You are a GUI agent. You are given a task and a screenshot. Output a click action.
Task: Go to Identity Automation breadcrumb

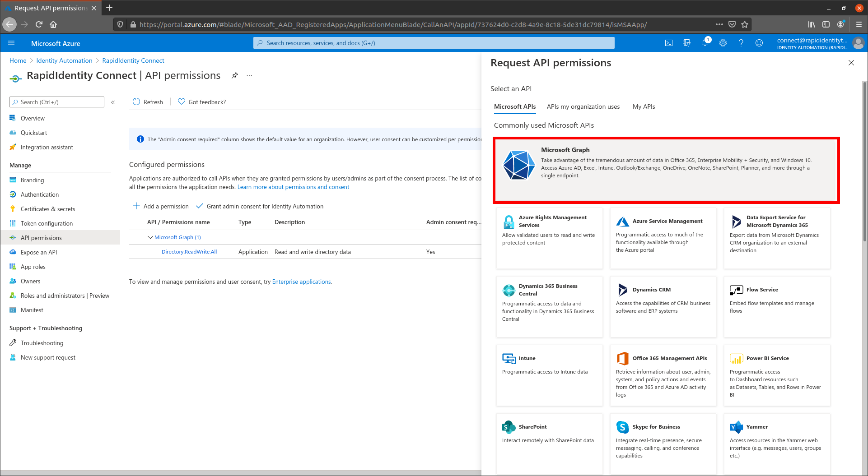[64, 60]
